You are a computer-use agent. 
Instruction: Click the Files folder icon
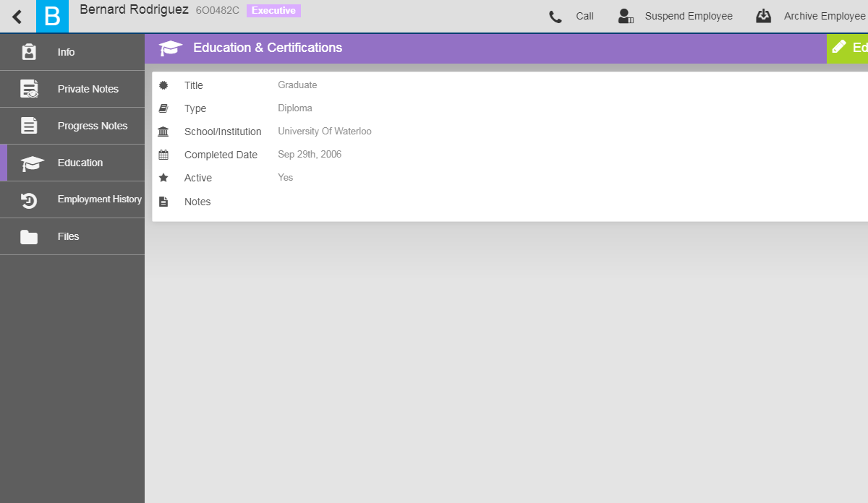pyautogui.click(x=29, y=237)
